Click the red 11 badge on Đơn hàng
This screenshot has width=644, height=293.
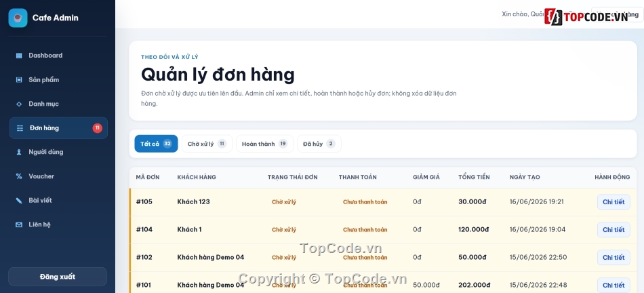click(98, 128)
